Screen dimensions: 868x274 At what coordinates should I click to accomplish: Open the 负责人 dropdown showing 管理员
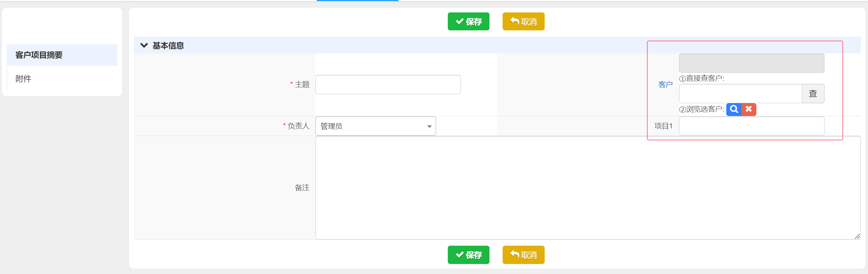click(x=375, y=126)
